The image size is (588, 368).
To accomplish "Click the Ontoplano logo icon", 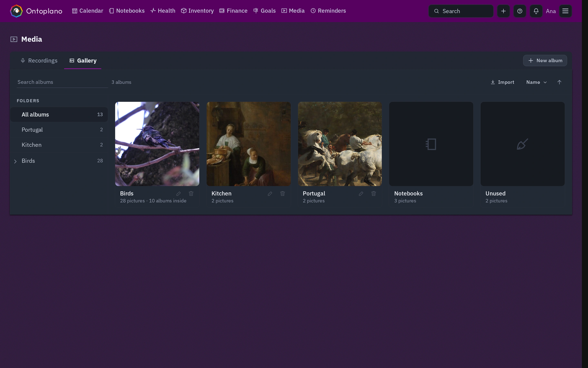I will pos(16,11).
